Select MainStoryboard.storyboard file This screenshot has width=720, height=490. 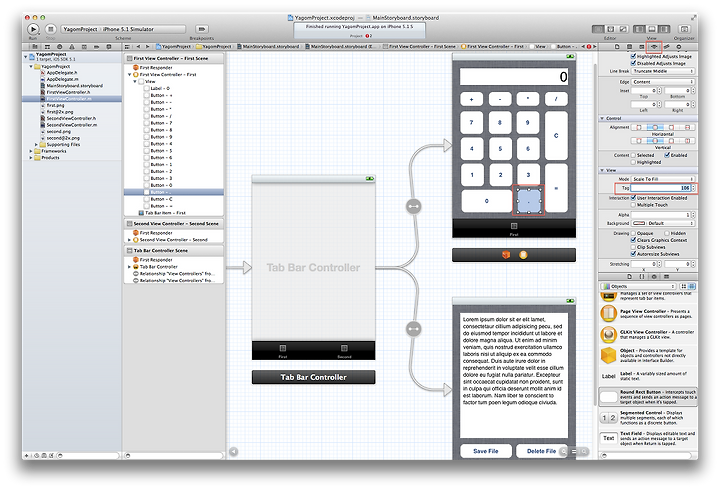(74, 86)
